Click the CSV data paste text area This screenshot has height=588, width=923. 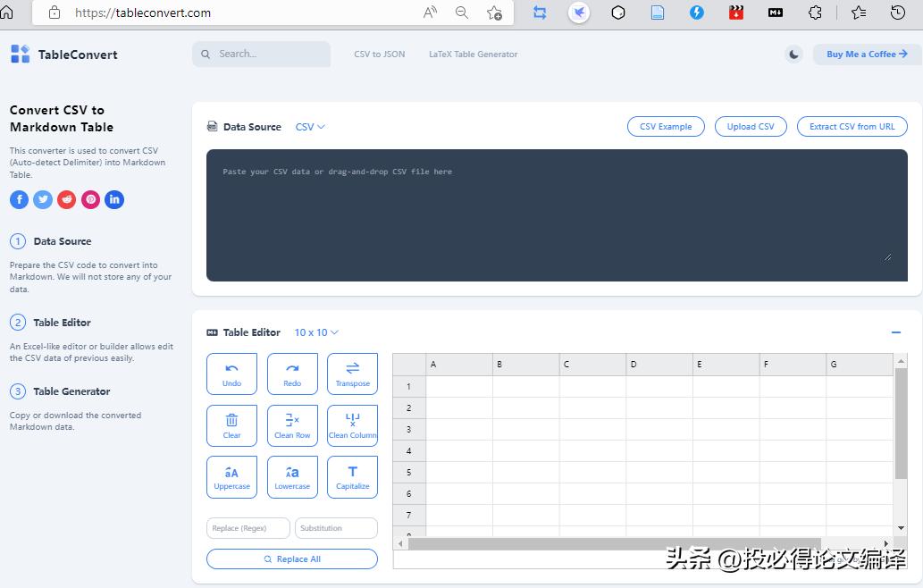pyautogui.click(x=557, y=214)
